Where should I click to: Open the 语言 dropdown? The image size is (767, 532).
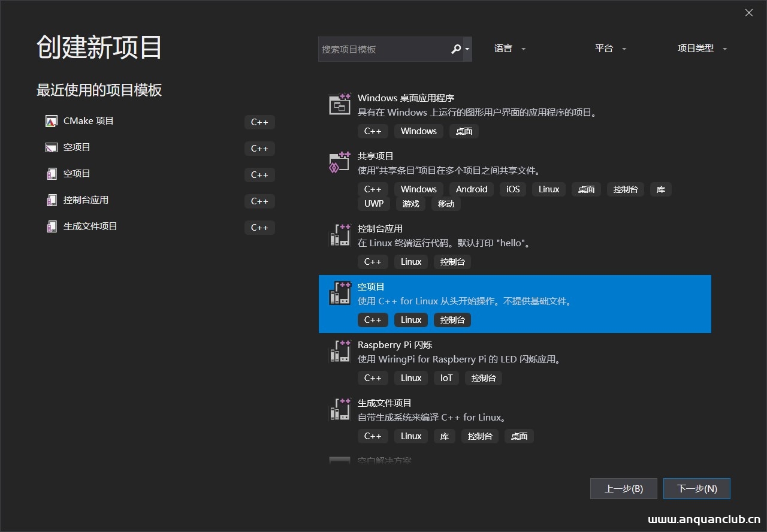(509, 49)
